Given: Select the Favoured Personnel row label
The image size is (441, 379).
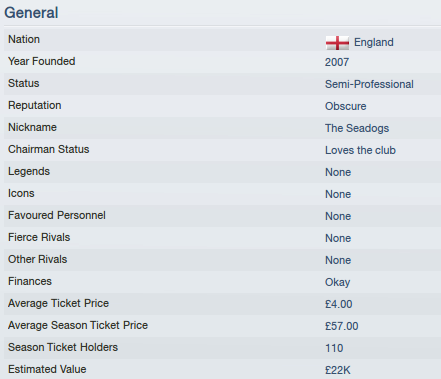Looking at the screenshot, I should pyautogui.click(x=57, y=215).
